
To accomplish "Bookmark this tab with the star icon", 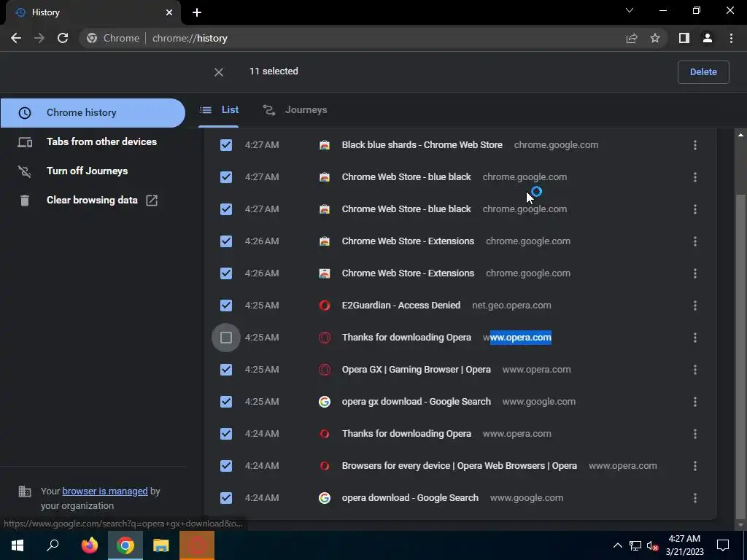I will click(x=655, y=38).
